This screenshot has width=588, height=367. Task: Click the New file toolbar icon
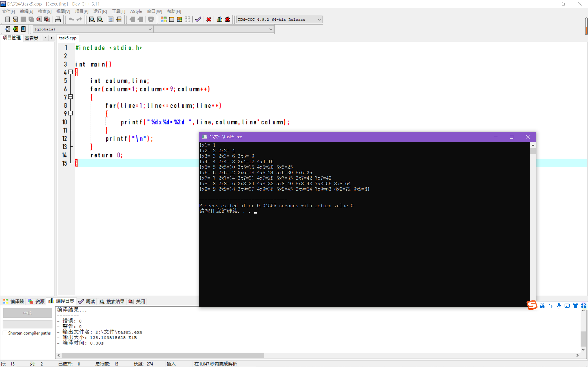[x=7, y=19]
